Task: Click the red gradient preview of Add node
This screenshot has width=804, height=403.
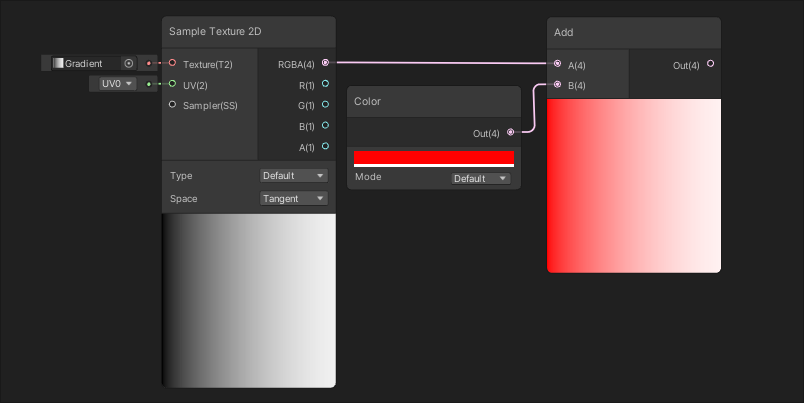Action: coord(633,185)
